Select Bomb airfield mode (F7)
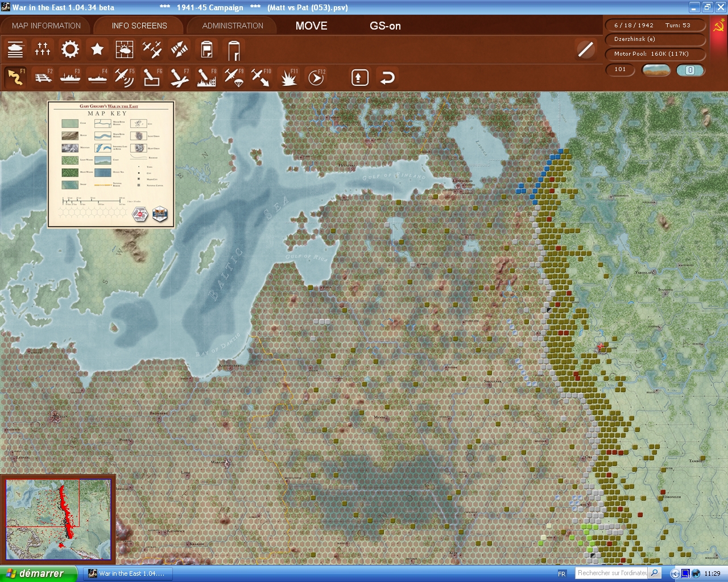 179,77
